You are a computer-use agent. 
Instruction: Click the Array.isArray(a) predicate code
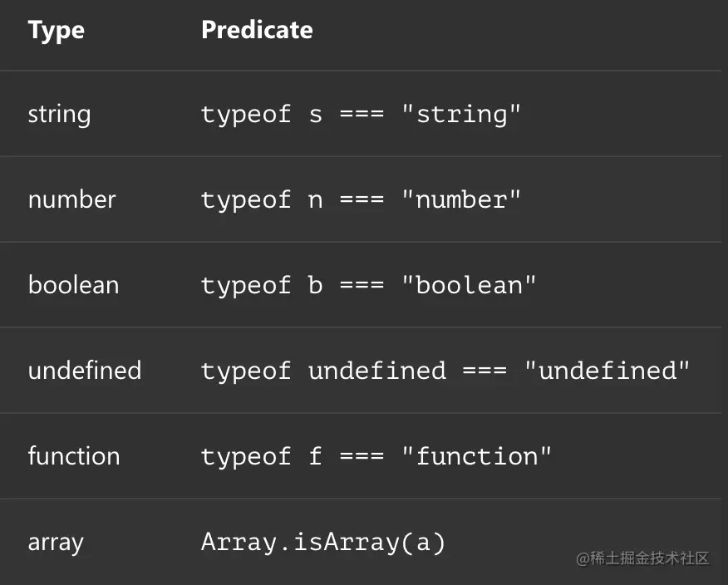coord(323,543)
